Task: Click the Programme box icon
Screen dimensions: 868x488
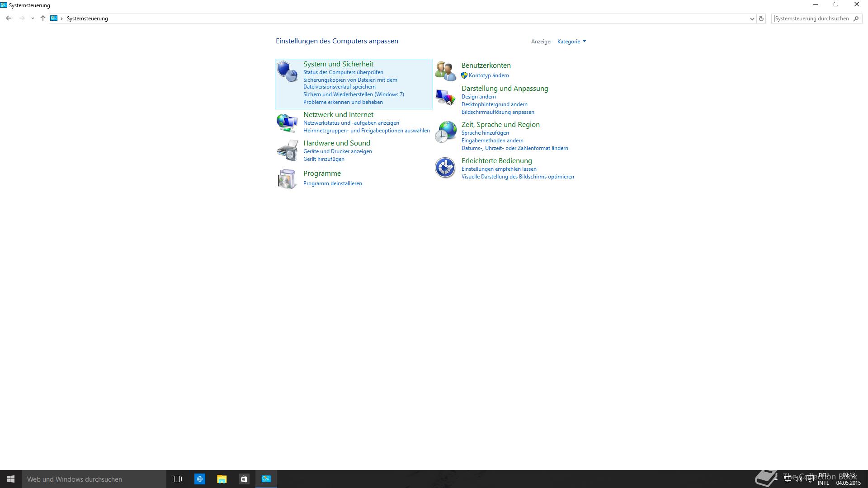Action: tap(287, 179)
